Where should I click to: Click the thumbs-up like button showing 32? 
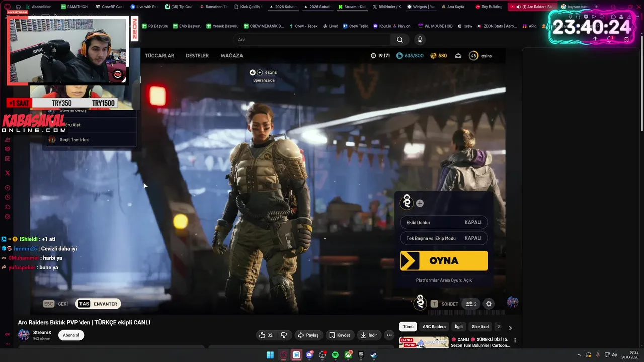[x=266, y=335]
